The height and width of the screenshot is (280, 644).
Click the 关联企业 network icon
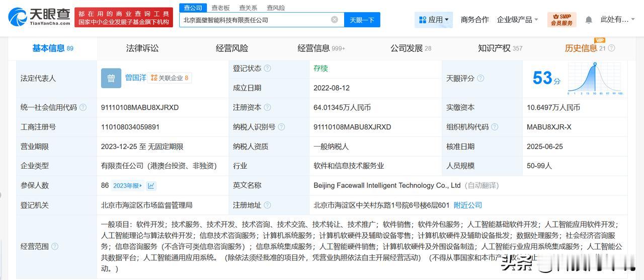(154, 78)
